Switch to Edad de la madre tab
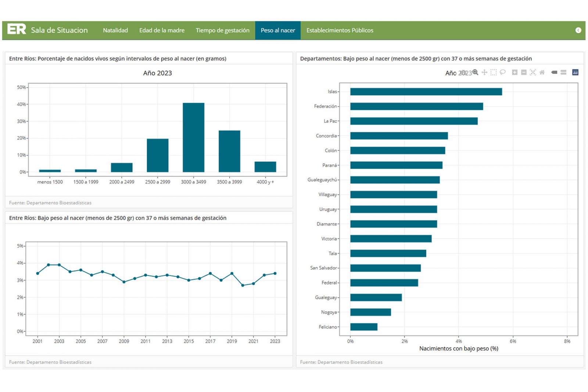 click(162, 30)
